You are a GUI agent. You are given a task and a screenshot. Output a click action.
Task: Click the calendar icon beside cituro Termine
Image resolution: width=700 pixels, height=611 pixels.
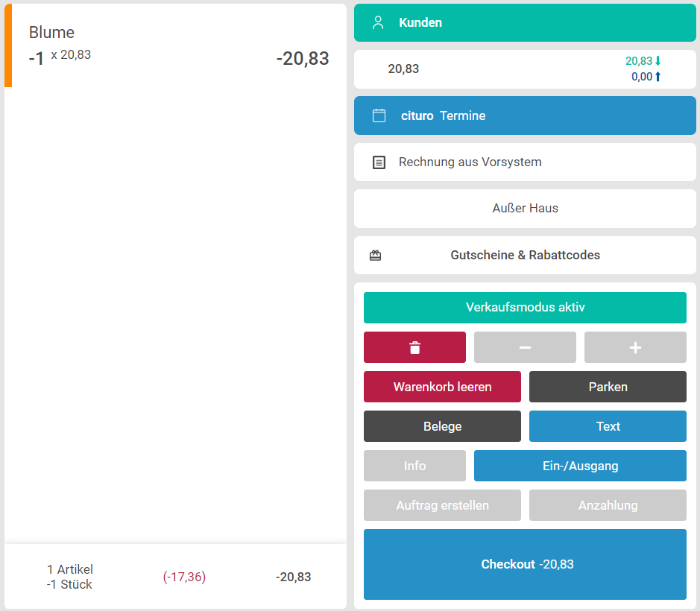[x=379, y=115]
